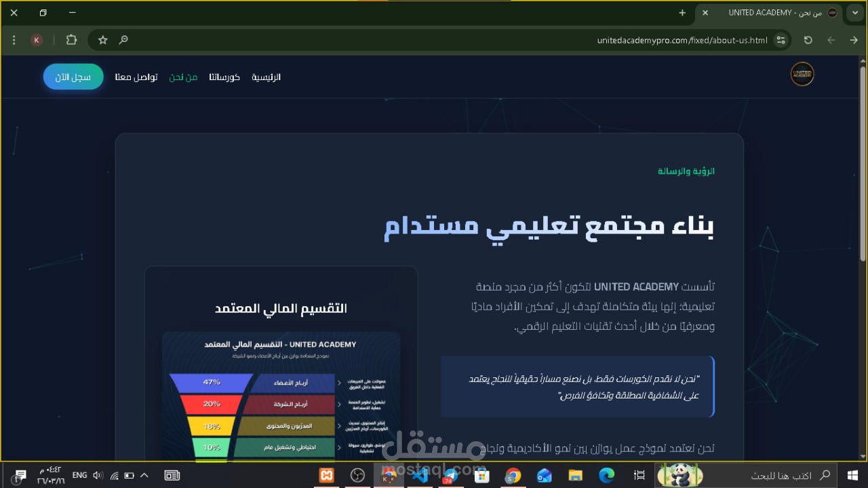
Task: Open File Explorer from the taskbar
Action: (x=575, y=475)
